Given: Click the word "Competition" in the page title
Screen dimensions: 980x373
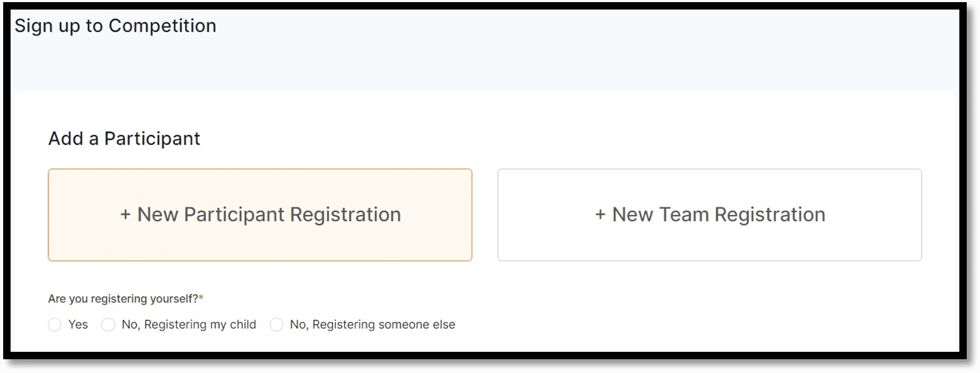Looking at the screenshot, I should coord(162,26).
